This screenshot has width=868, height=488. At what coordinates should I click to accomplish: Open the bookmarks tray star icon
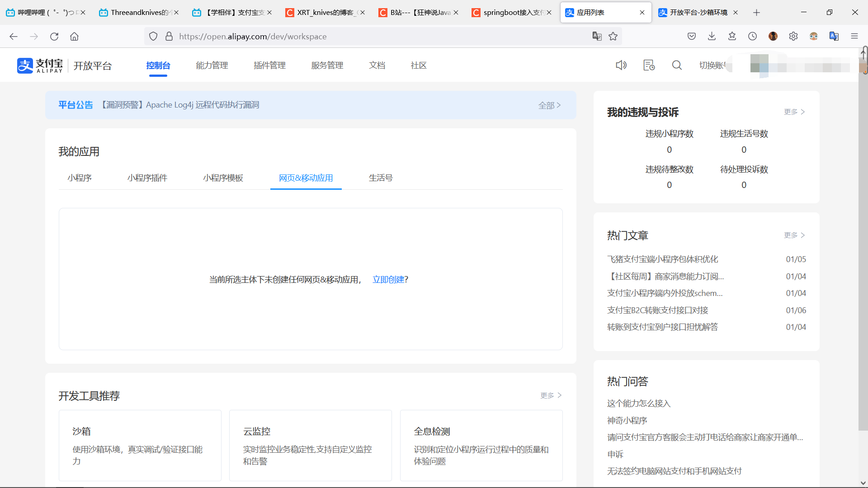coord(732,36)
